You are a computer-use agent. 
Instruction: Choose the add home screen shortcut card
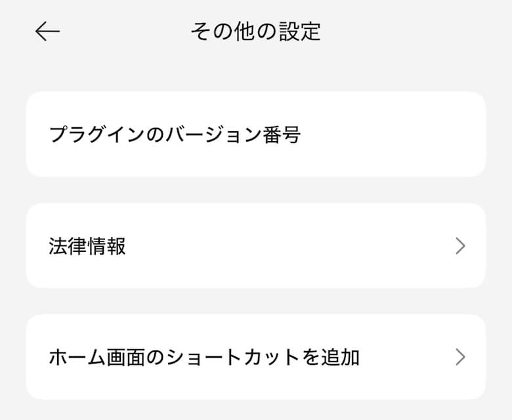pos(255,357)
